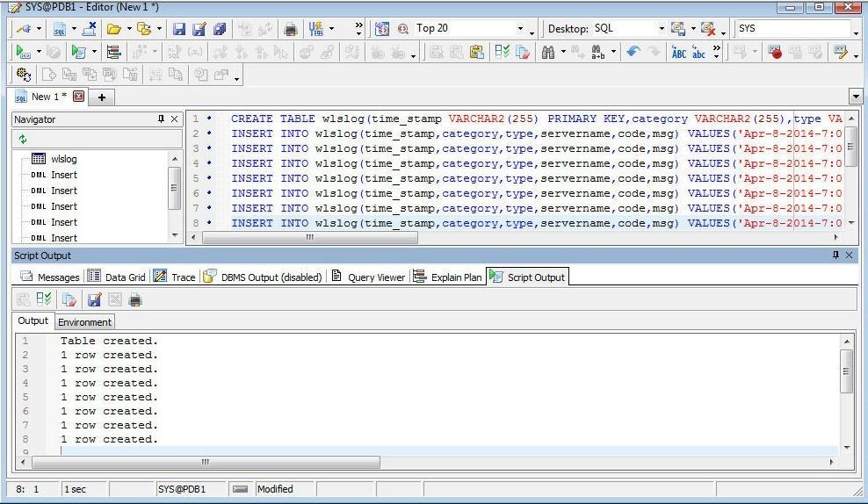Save script output with floppy icon

click(94, 300)
